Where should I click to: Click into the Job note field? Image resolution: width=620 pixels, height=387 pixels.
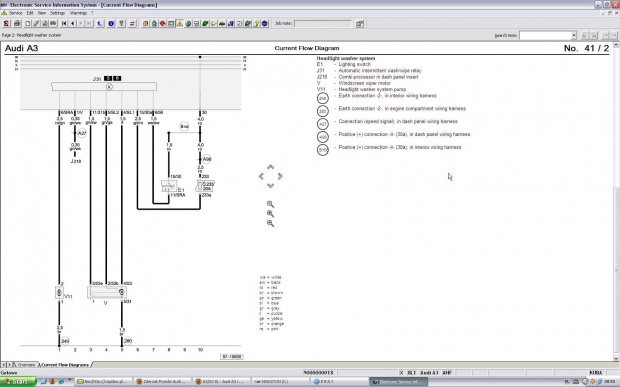pyautogui.click(x=322, y=24)
